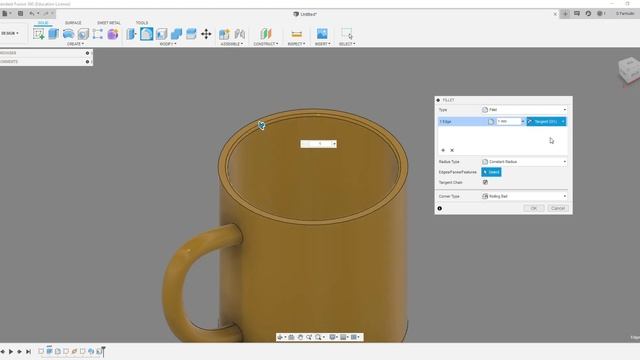Image resolution: width=640 pixels, height=360 pixels.
Task: Expand the Modify menu dropdown
Action: tap(168, 44)
